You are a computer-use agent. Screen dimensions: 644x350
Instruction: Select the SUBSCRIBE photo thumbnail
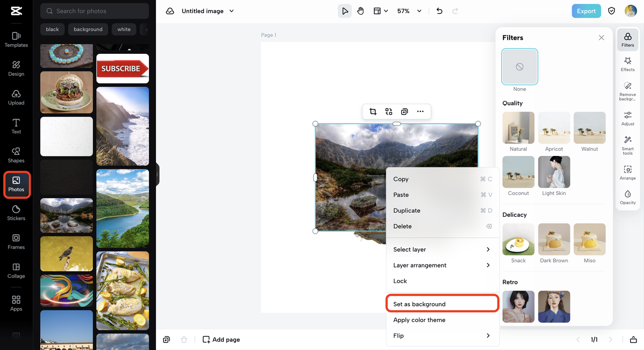click(123, 68)
